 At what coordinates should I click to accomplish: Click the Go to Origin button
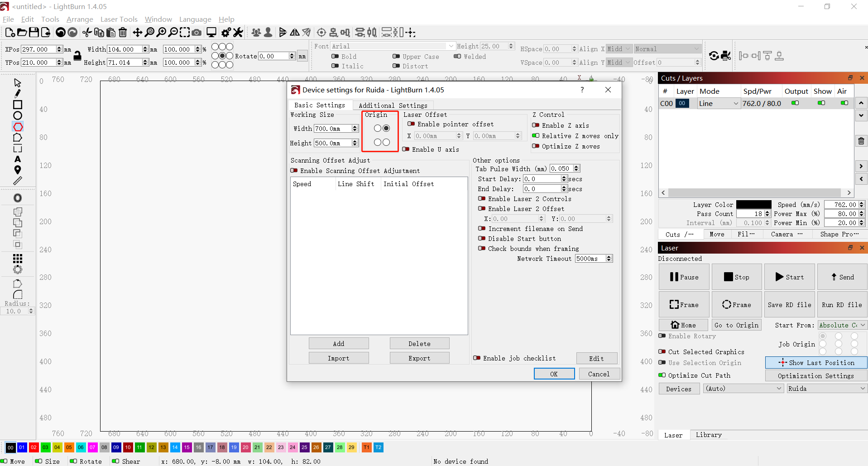736,325
